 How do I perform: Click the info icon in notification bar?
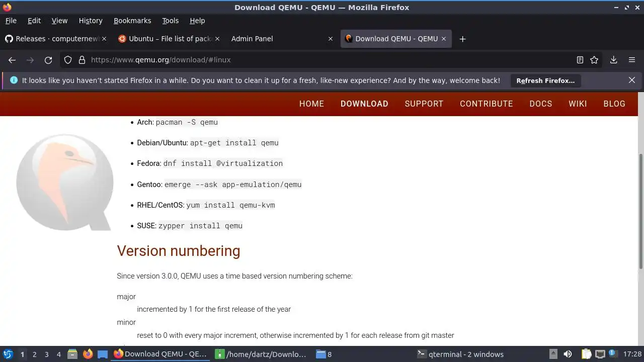[x=14, y=80]
